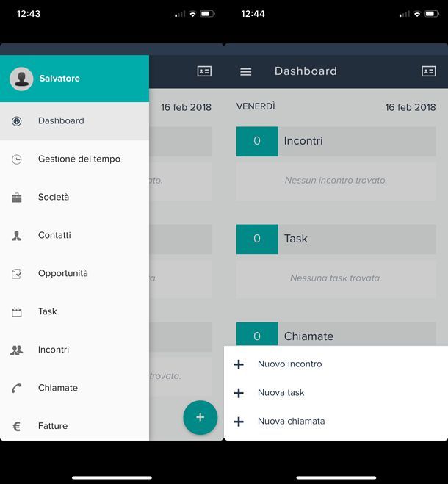
Task: Open the Chiamate section header on the dashboard
Action: 336,335
